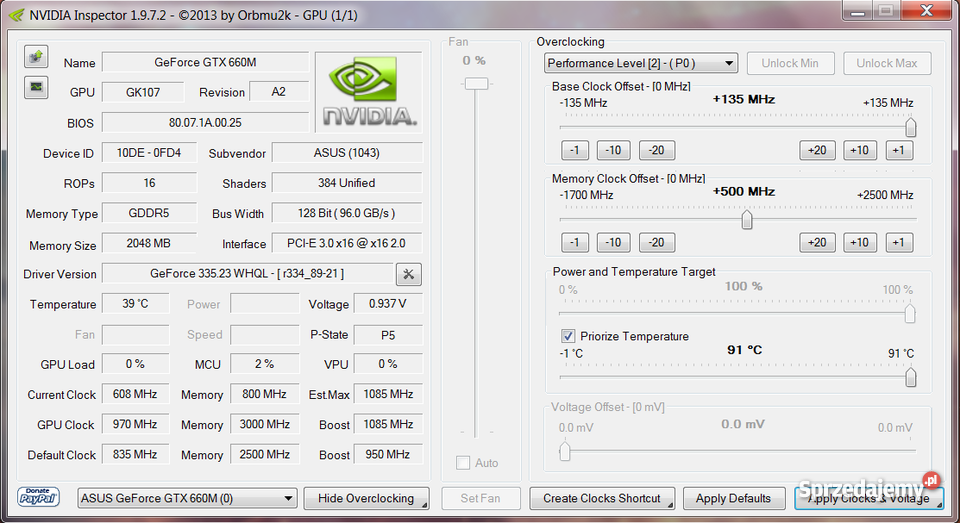Click the Shaders value 384 Unified
Image resolution: width=960 pixels, height=523 pixels.
347,183
